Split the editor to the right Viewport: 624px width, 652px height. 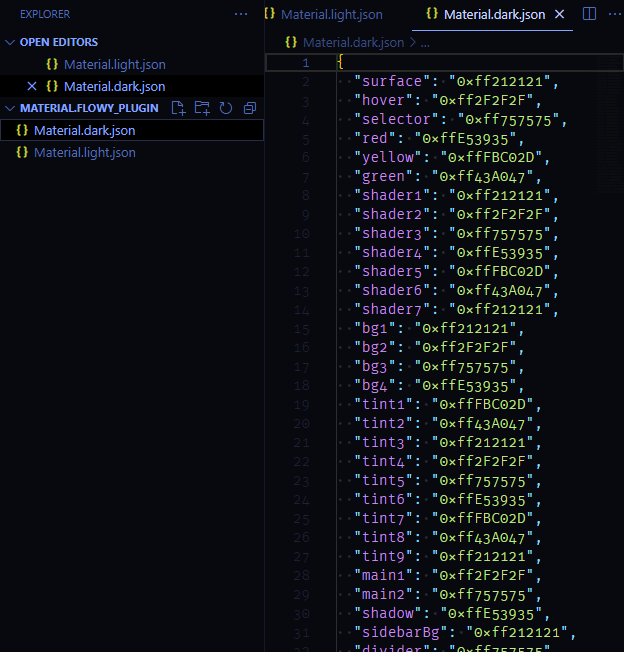coord(589,14)
